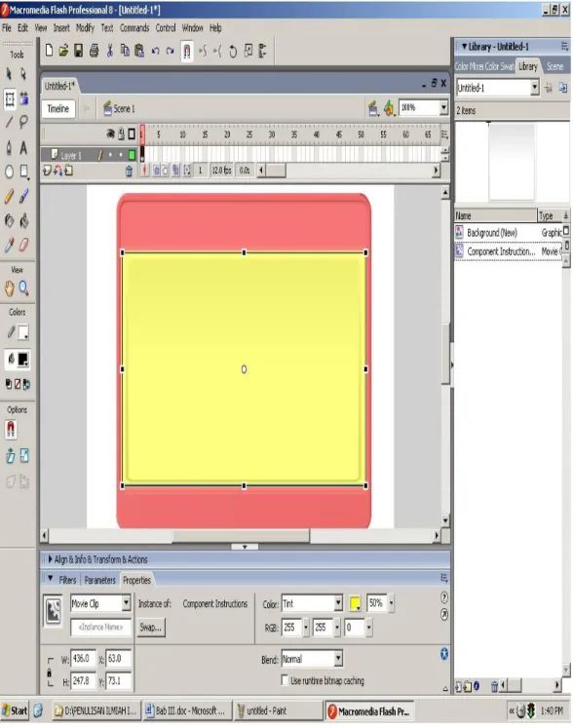Select the Pen tool
The width and height of the screenshot is (573, 728).
tap(9, 147)
